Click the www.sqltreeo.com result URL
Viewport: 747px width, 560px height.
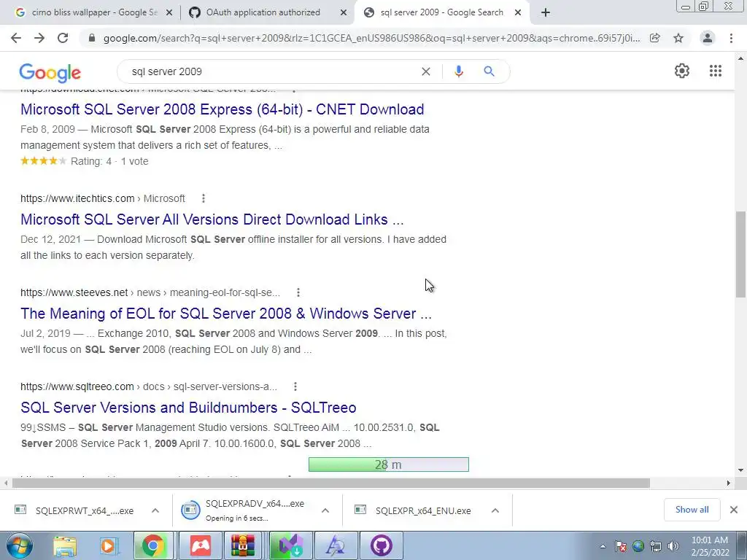[77, 386]
